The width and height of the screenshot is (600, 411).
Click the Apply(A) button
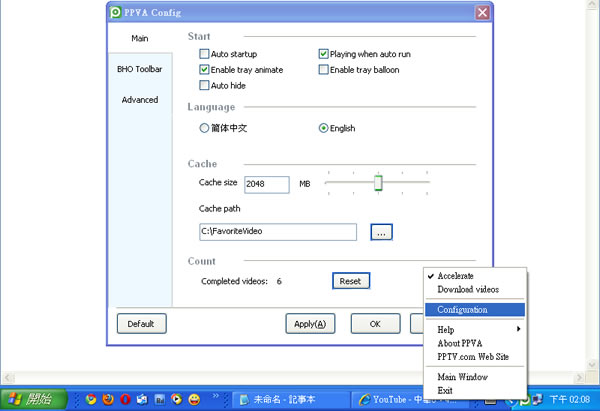[x=310, y=324]
